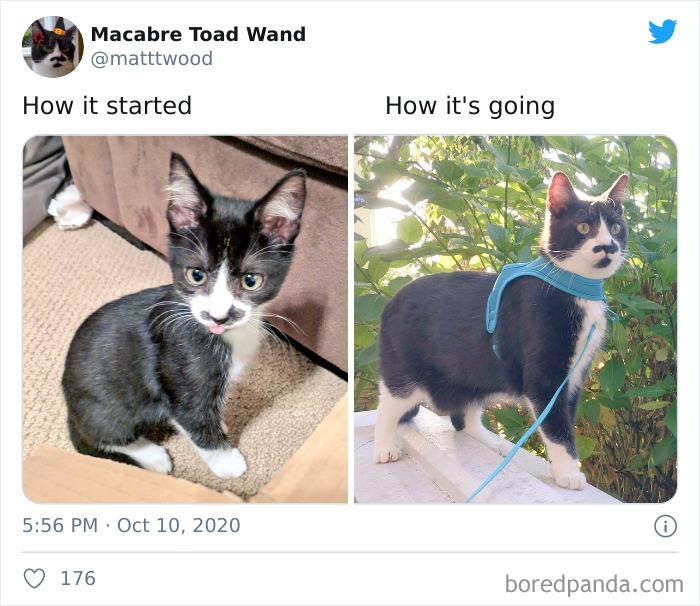This screenshot has width=700, height=606.
Task: Select the "How it's going" caption text
Action: point(470,106)
